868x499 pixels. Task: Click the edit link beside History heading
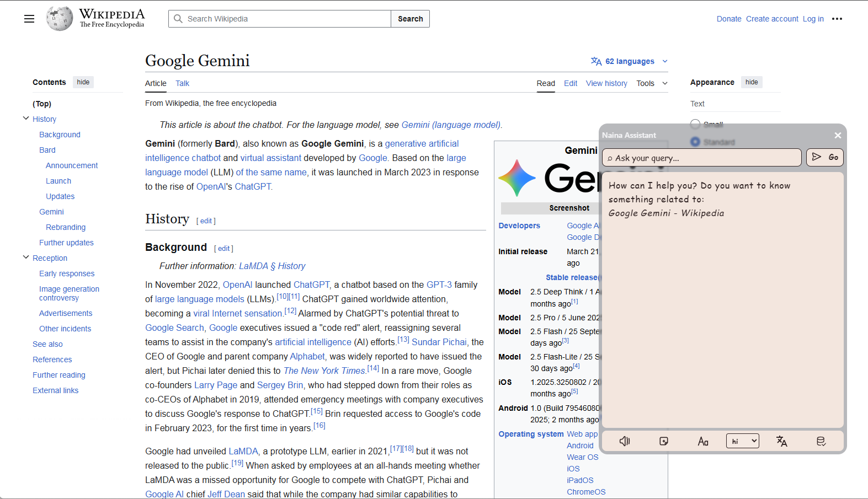206,221
